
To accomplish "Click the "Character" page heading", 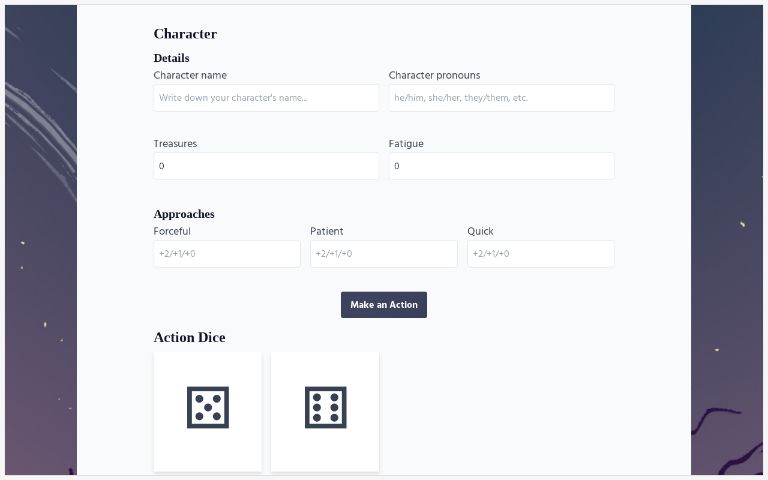I will [185, 34].
